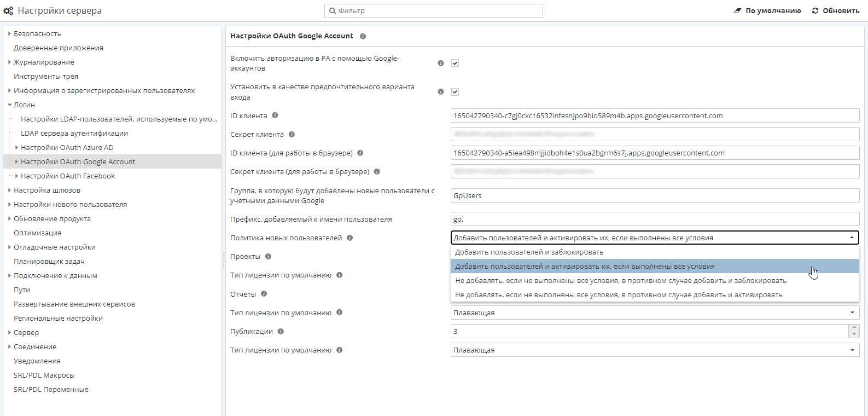The height and width of the screenshot is (416, 868).
Task: Select Добавить пользователей и активировать их option in list
Action: coord(655,267)
